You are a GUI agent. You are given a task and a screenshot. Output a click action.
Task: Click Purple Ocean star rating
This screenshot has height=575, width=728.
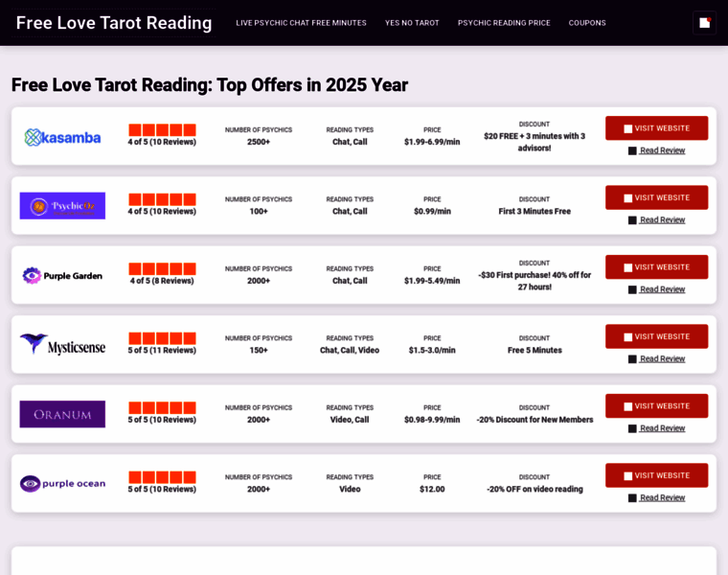tap(162, 477)
